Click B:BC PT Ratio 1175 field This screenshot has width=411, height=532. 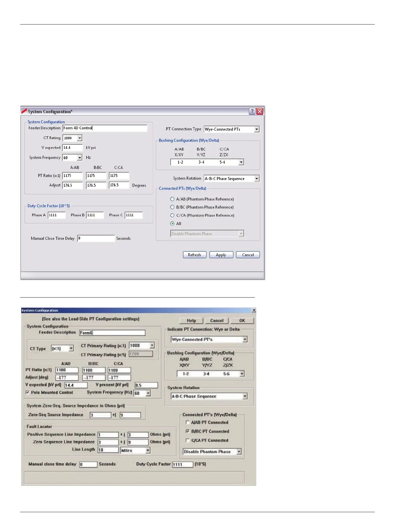[96, 176]
